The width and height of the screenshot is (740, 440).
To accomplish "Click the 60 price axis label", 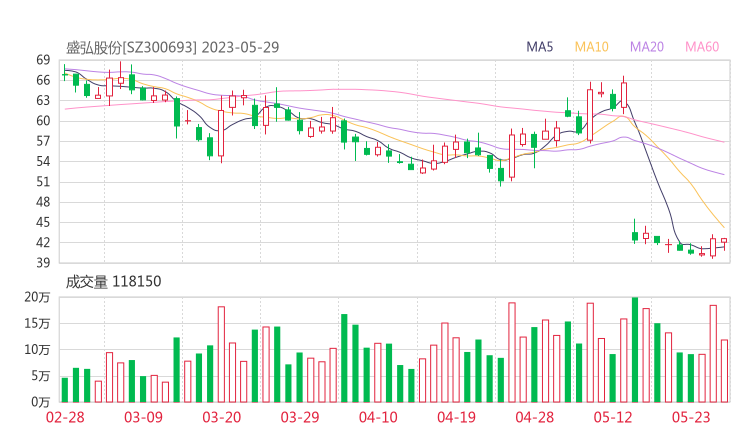I will (x=43, y=121).
